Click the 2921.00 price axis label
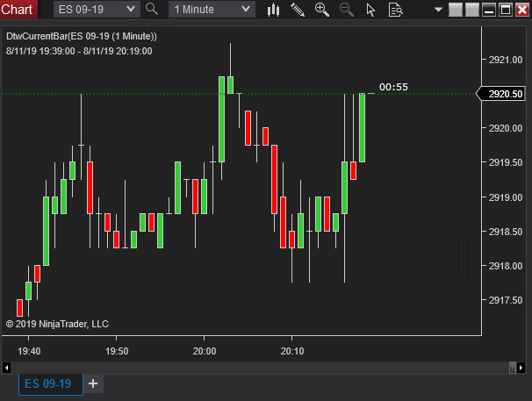The height and width of the screenshot is (401, 532). (x=505, y=60)
